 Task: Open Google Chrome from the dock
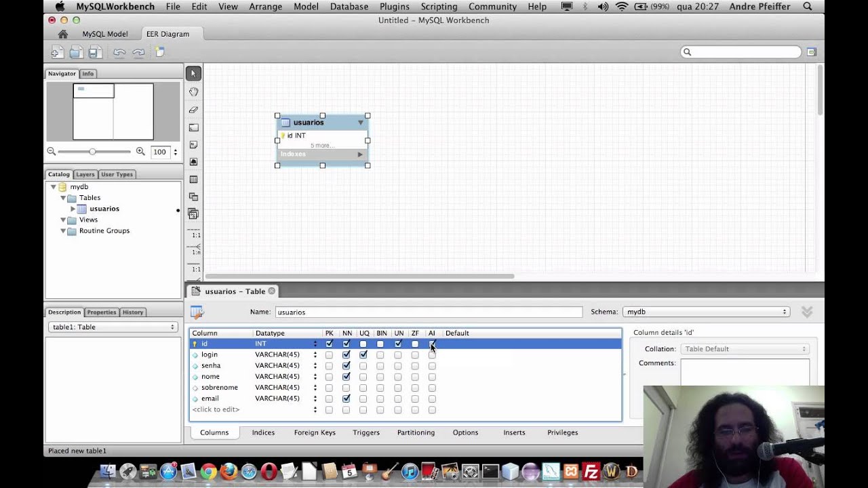(208, 472)
